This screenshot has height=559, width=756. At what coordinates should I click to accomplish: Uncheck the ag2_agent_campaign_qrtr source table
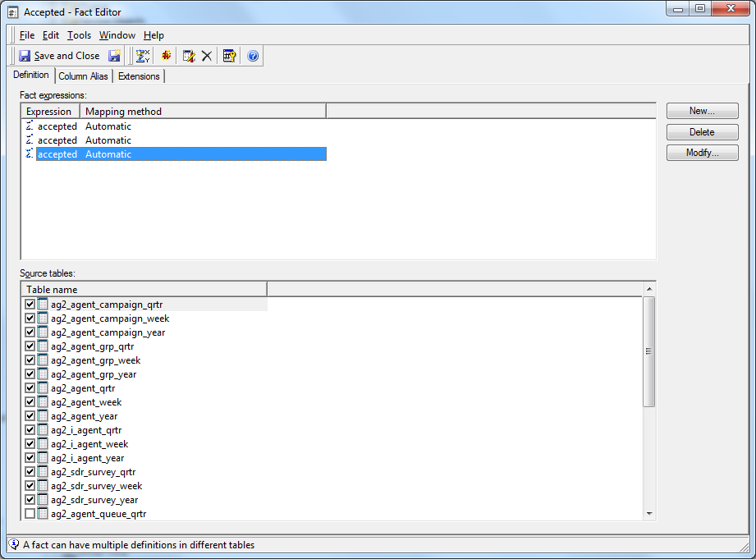click(x=30, y=305)
